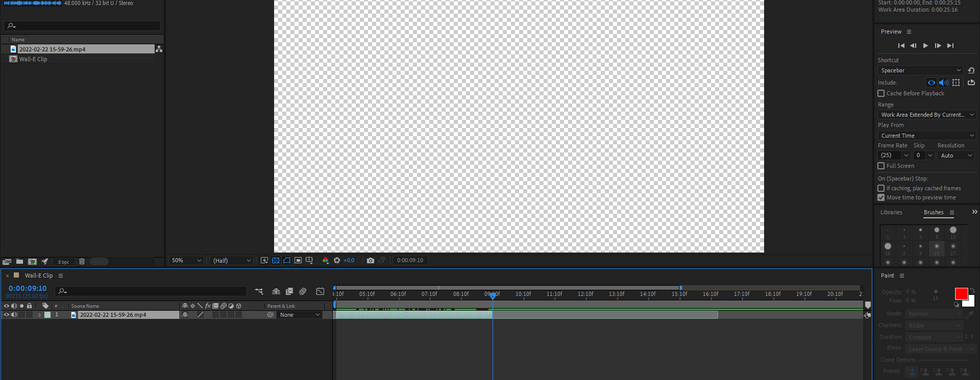Click timeline current time 0:00:09:10
The height and width of the screenshot is (380, 980).
[x=28, y=289]
